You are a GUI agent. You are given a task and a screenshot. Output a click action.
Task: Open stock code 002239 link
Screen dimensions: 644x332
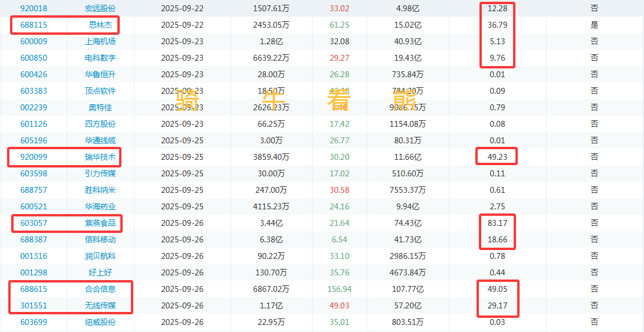[x=34, y=107]
